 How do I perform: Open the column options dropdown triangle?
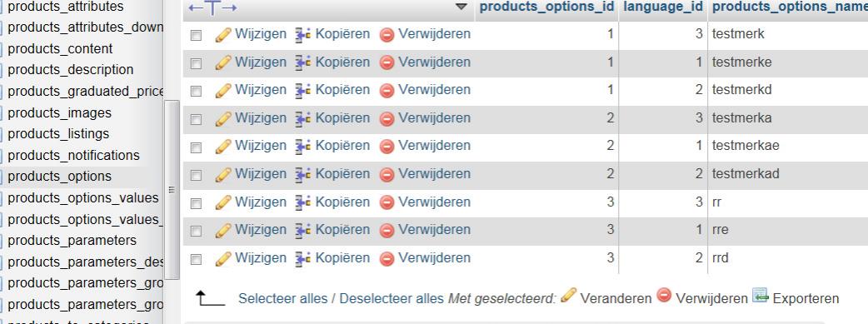tap(461, 7)
